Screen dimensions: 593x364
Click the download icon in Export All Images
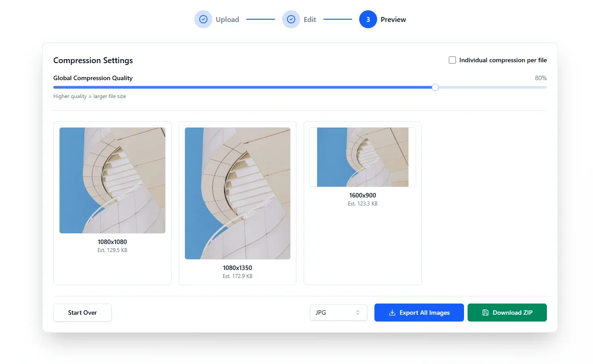(392, 313)
